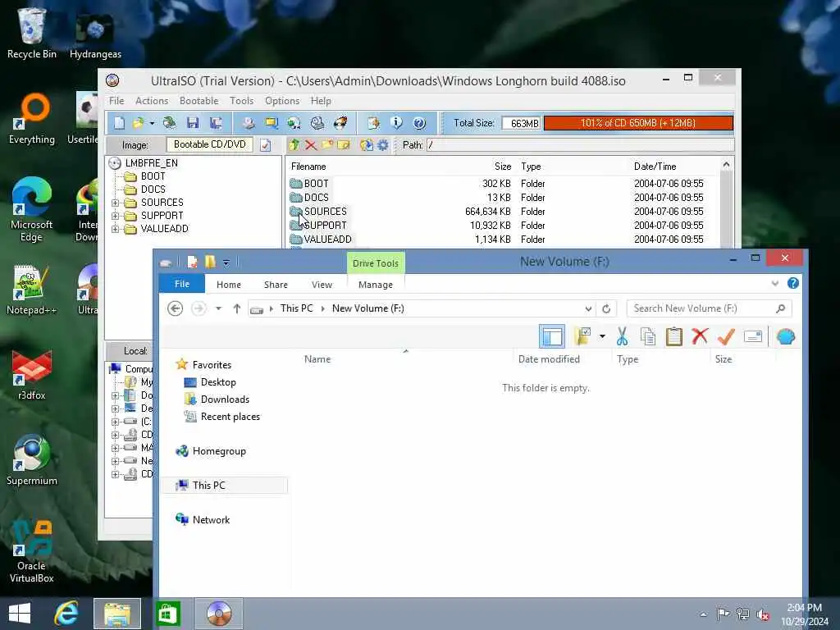This screenshot has width=840, height=630.
Task: Click the scroll up arrow of UltraISO file list
Action: [727, 165]
